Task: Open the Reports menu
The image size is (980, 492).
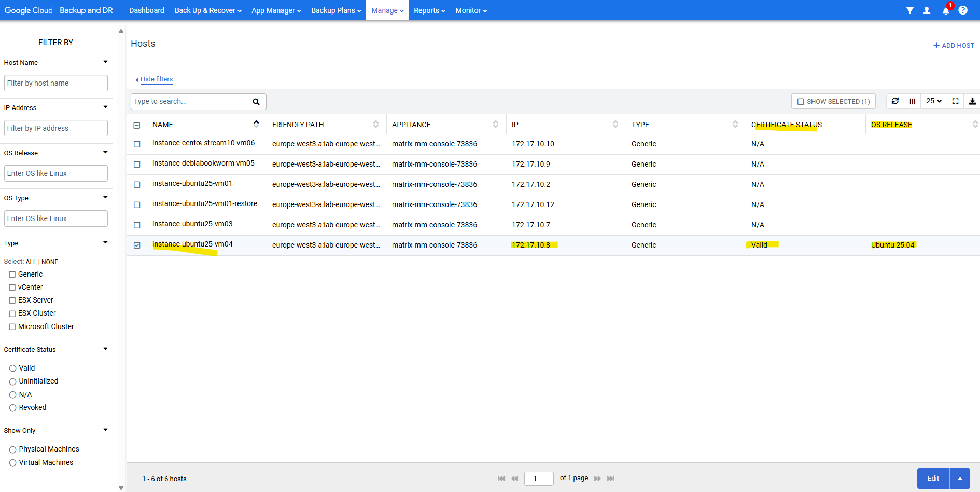Action: click(x=429, y=10)
